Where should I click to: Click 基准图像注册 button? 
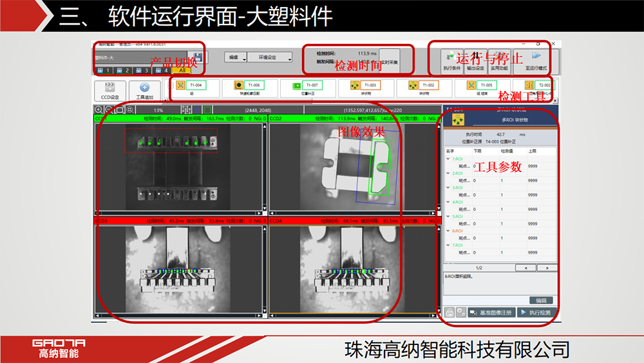[491, 313]
